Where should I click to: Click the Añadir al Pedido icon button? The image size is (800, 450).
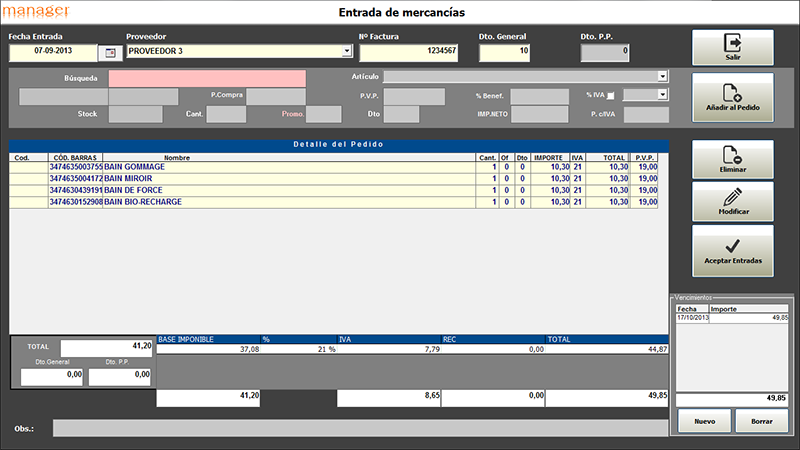[732, 97]
